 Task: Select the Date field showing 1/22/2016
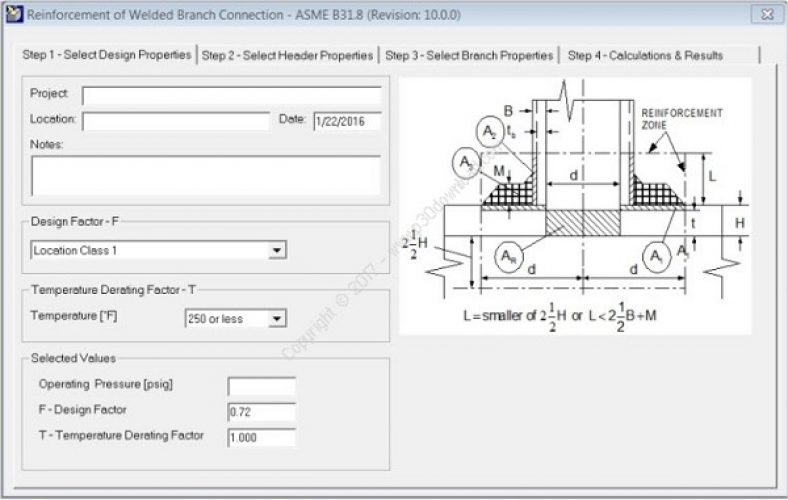347,121
